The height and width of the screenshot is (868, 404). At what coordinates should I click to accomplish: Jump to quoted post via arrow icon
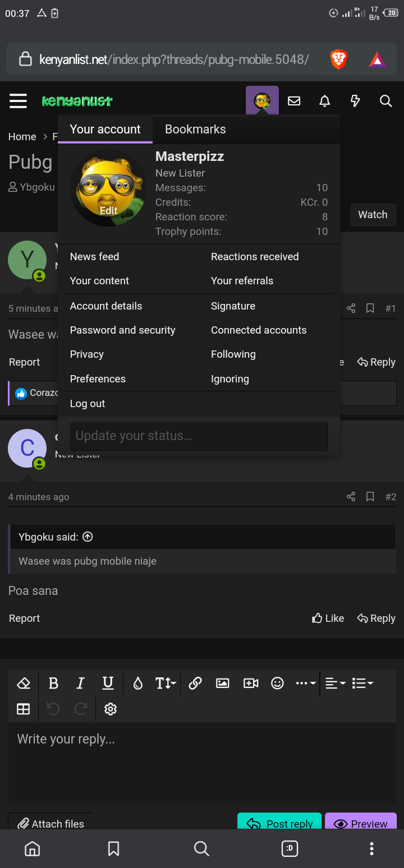(88, 537)
